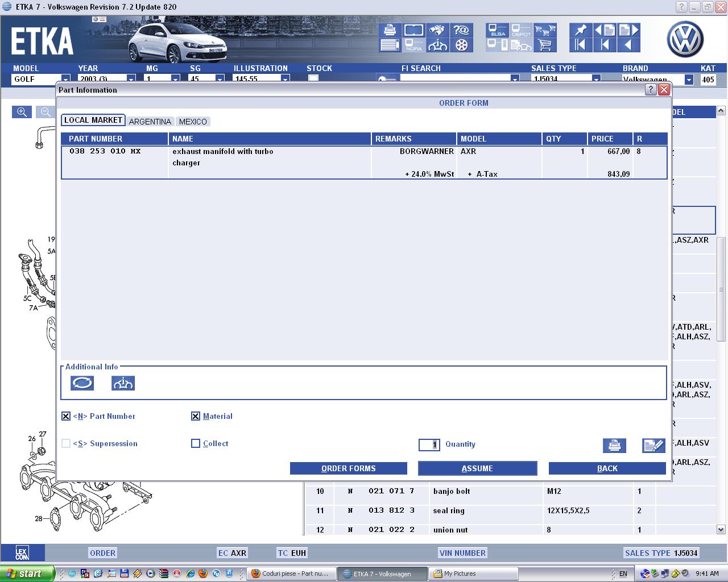Select the MEXICO tab
The width and height of the screenshot is (728, 582).
point(193,122)
